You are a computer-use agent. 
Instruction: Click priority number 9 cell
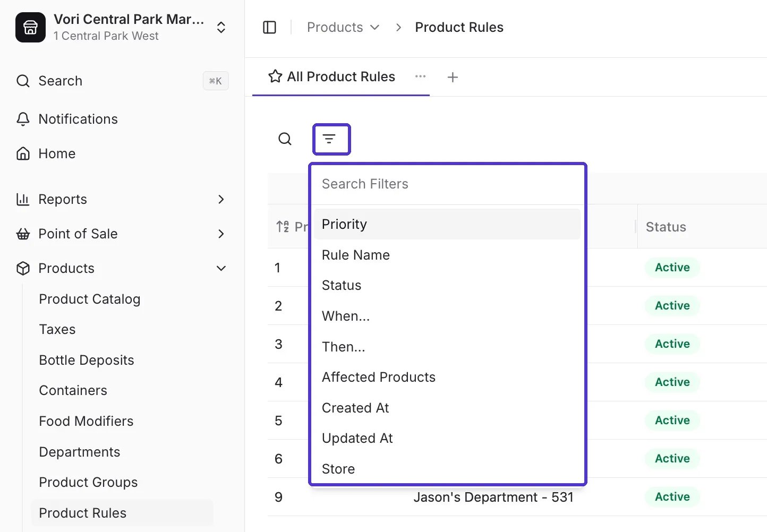tap(278, 497)
